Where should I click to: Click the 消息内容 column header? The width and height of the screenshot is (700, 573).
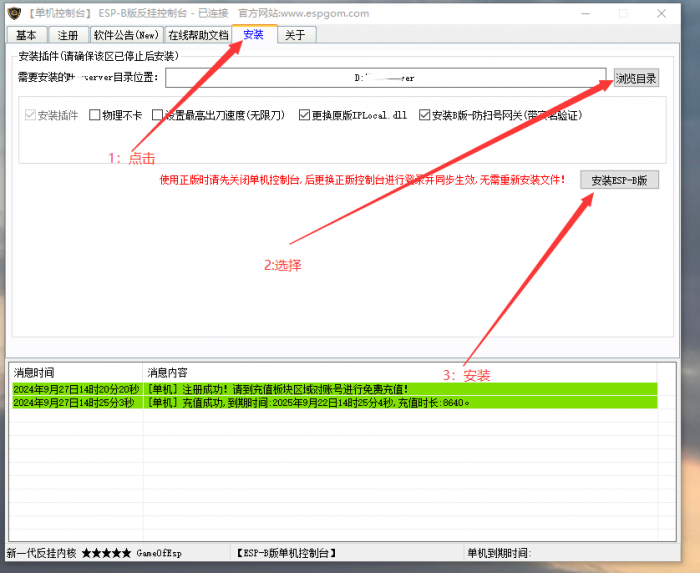(400, 372)
